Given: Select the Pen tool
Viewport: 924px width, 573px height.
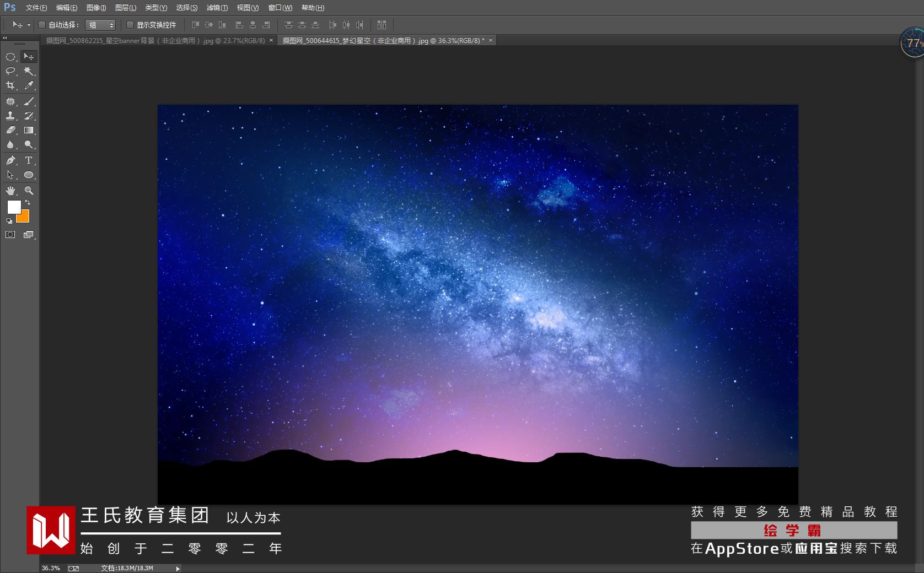Looking at the screenshot, I should click(10, 160).
